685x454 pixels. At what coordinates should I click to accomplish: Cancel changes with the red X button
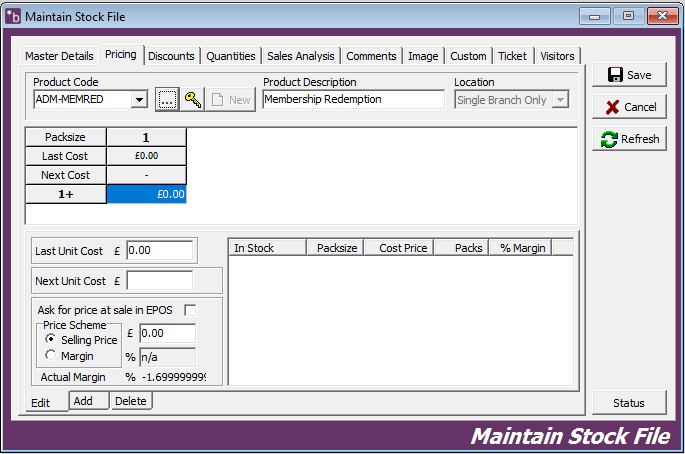point(629,107)
